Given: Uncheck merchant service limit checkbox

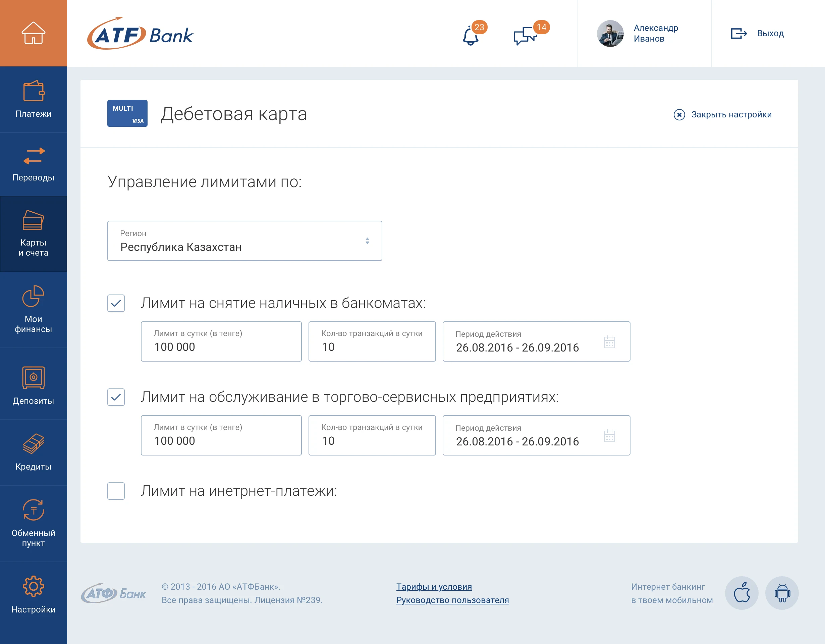Looking at the screenshot, I should pyautogui.click(x=116, y=397).
